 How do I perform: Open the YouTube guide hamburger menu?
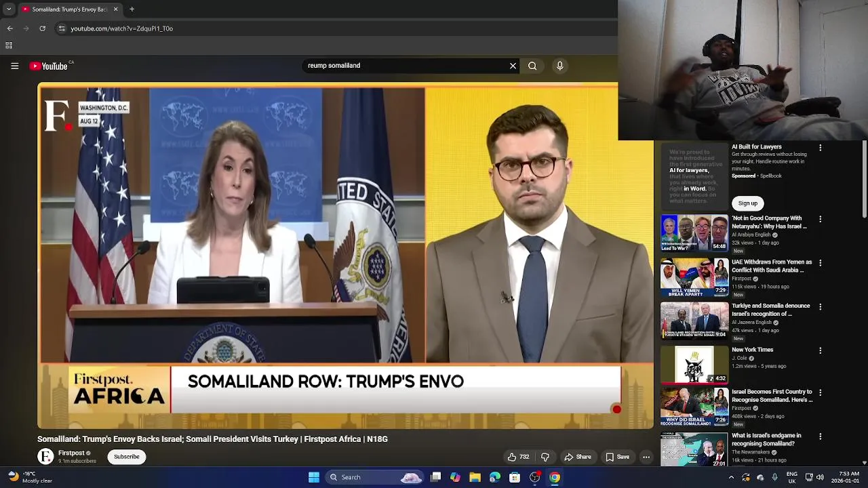pyautogui.click(x=14, y=66)
